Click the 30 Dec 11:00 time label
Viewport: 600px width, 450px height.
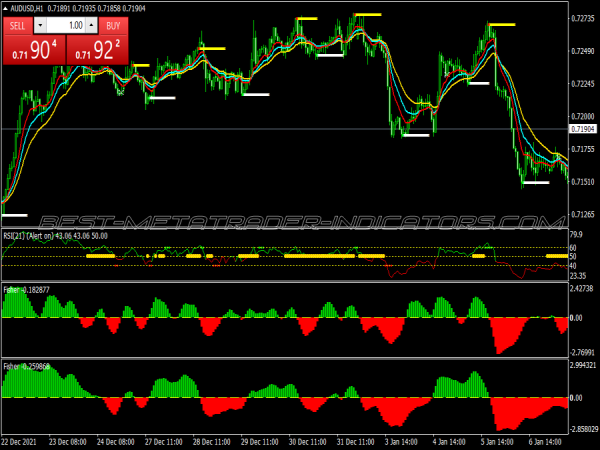[308, 442]
